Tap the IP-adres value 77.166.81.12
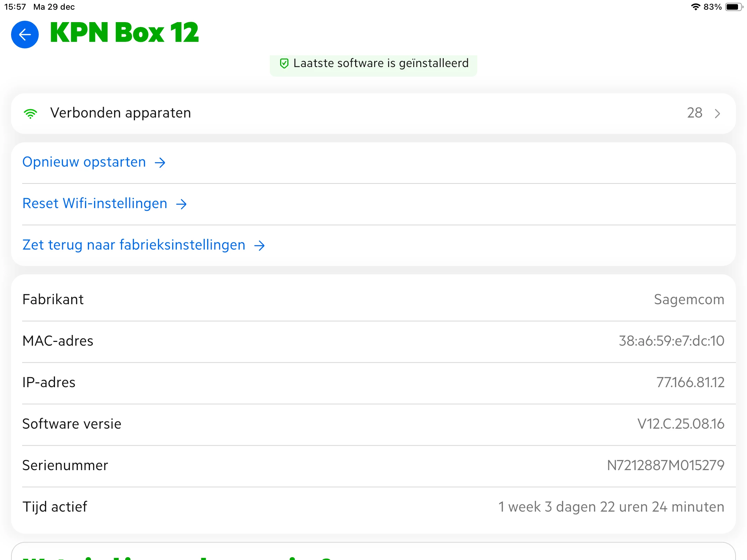The width and height of the screenshot is (747, 560). click(690, 383)
